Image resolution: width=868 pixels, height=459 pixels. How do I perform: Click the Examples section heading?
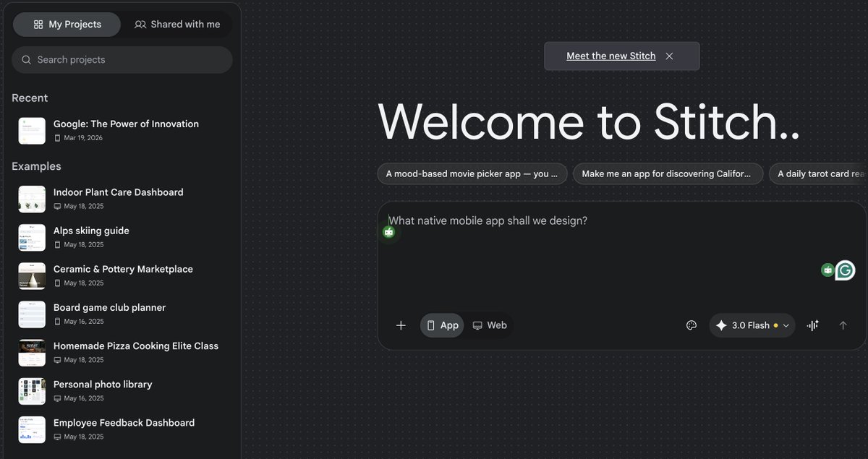[x=36, y=166]
